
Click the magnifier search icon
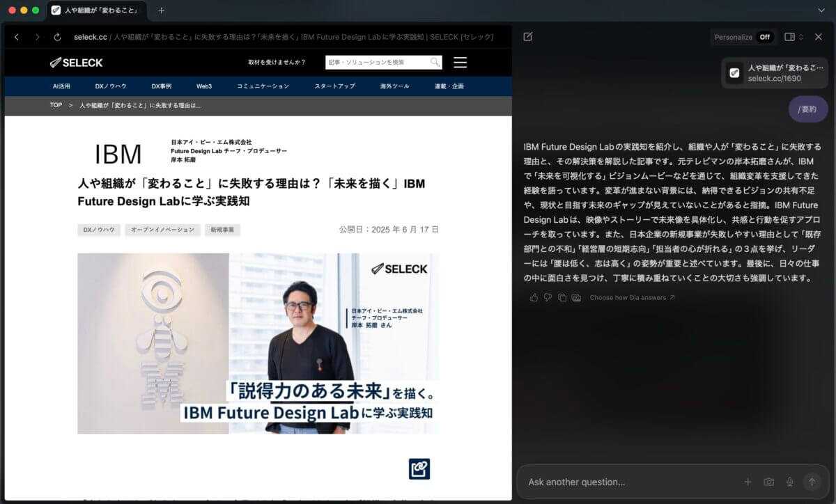[435, 63]
